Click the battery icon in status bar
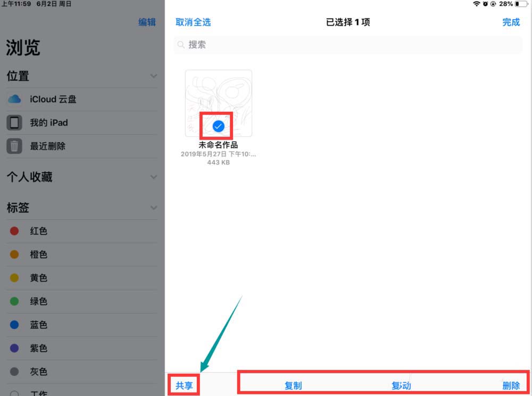532x396 pixels. [x=521, y=4]
